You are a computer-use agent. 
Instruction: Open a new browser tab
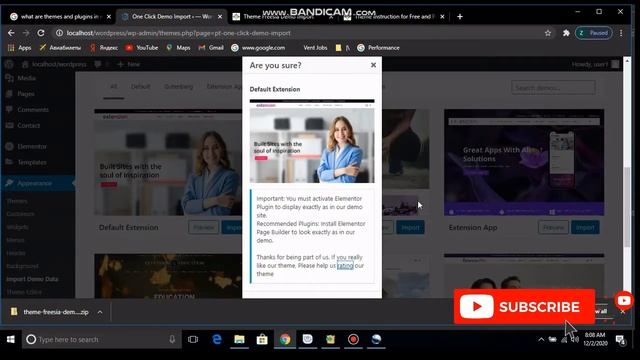(460, 17)
